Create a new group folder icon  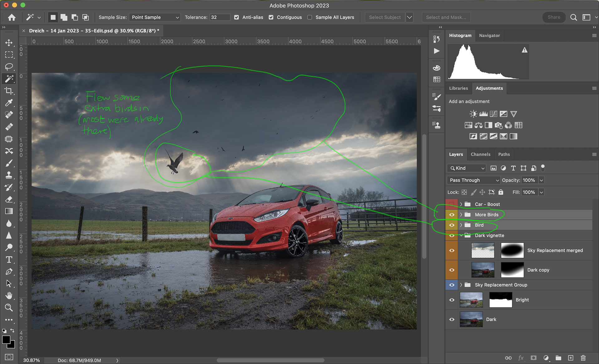558,358
